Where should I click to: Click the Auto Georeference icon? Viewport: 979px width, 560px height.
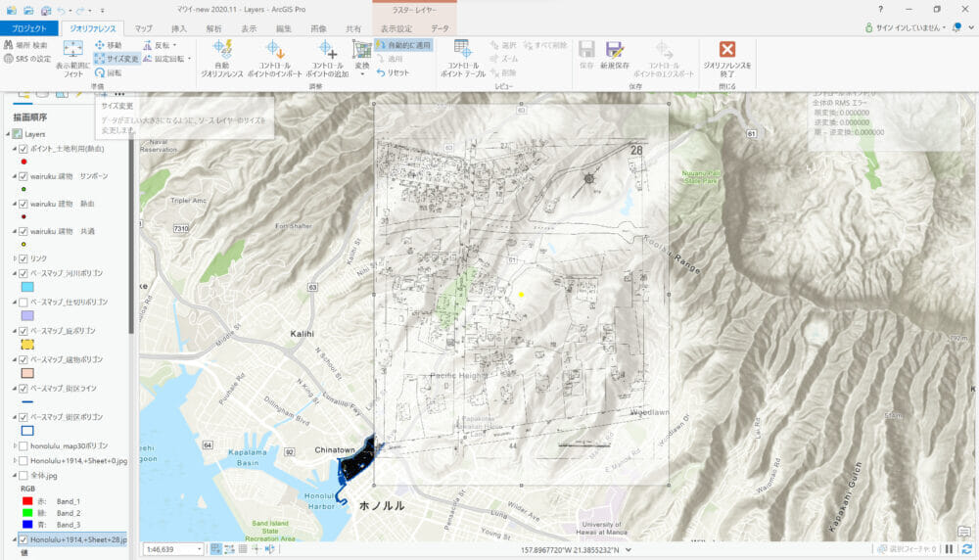(222, 49)
